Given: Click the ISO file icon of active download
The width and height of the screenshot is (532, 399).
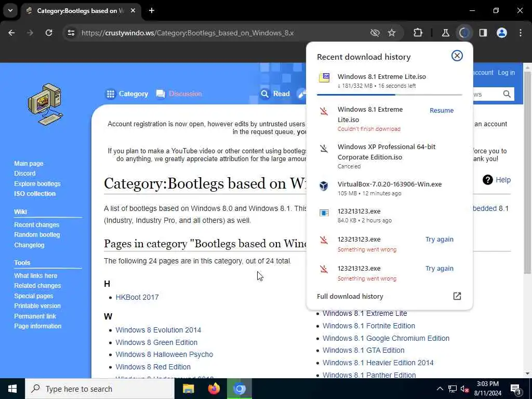Looking at the screenshot, I should pyautogui.click(x=324, y=77).
